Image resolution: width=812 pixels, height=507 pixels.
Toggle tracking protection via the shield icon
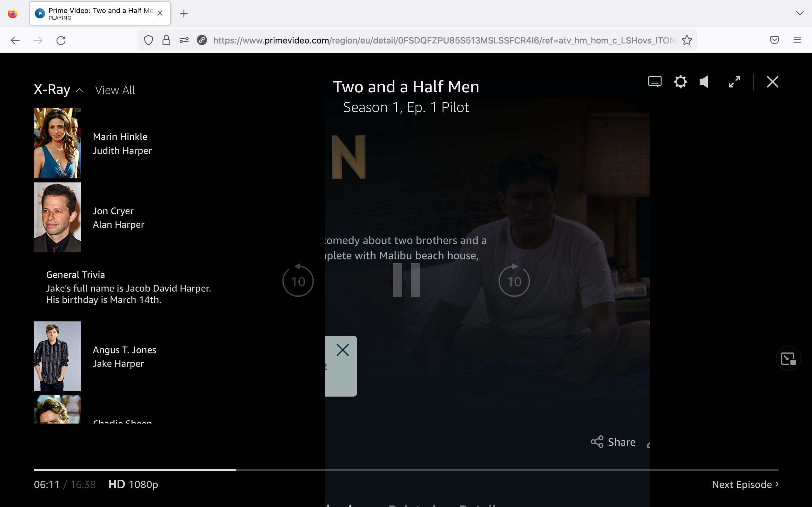coord(149,40)
